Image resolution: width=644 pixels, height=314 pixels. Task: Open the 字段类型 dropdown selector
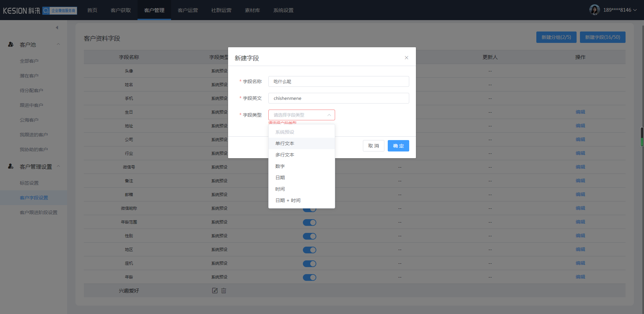click(301, 115)
